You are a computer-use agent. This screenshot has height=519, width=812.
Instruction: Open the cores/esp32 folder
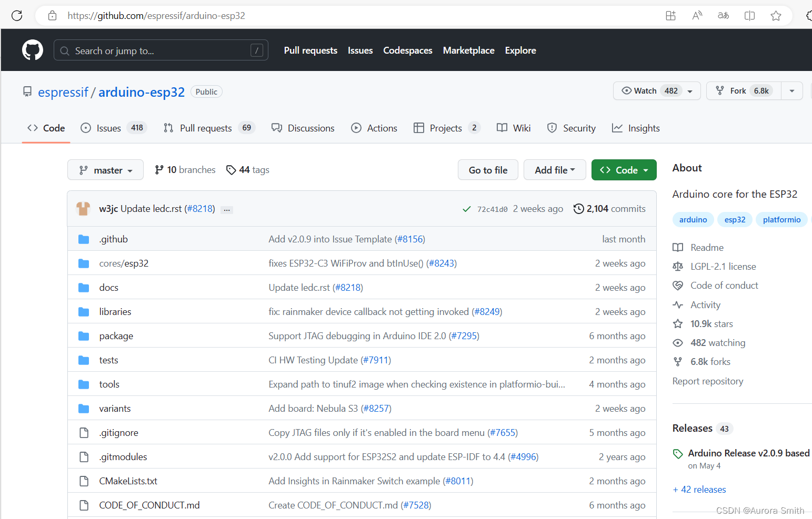(124, 263)
